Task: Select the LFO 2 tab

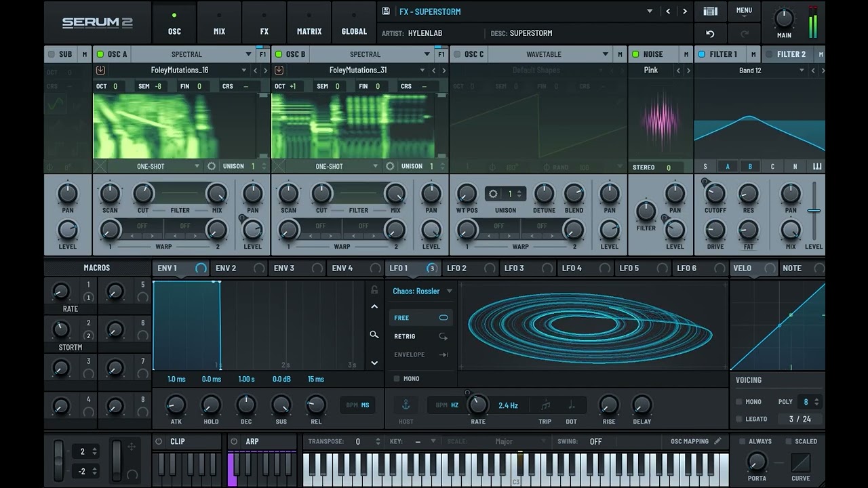Action: click(471, 268)
